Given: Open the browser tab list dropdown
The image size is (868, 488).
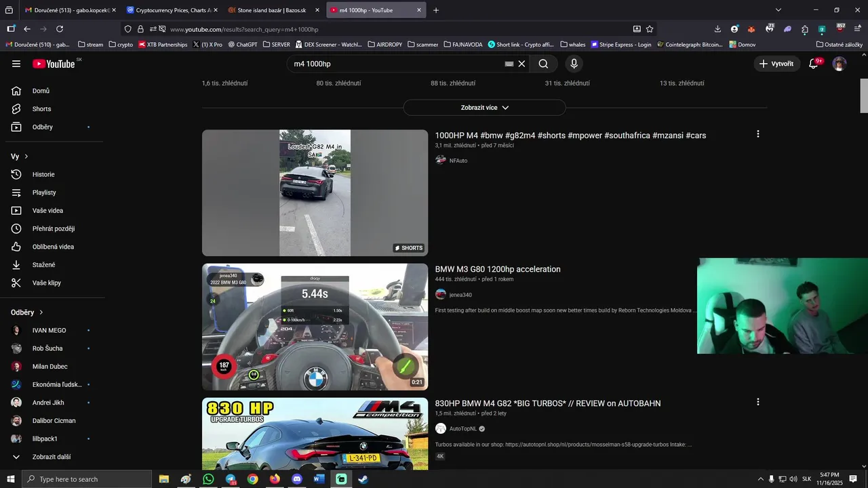Looking at the screenshot, I should [x=778, y=10].
